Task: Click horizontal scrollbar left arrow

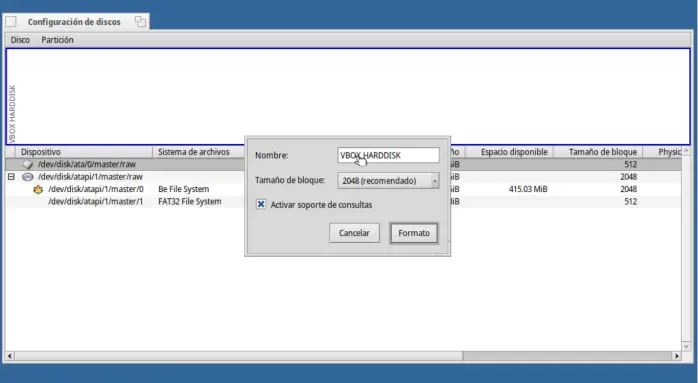Action: pos(10,356)
